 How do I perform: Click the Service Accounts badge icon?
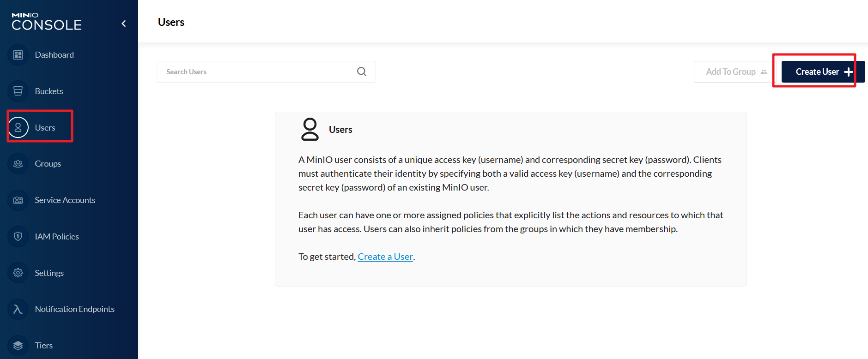point(18,200)
